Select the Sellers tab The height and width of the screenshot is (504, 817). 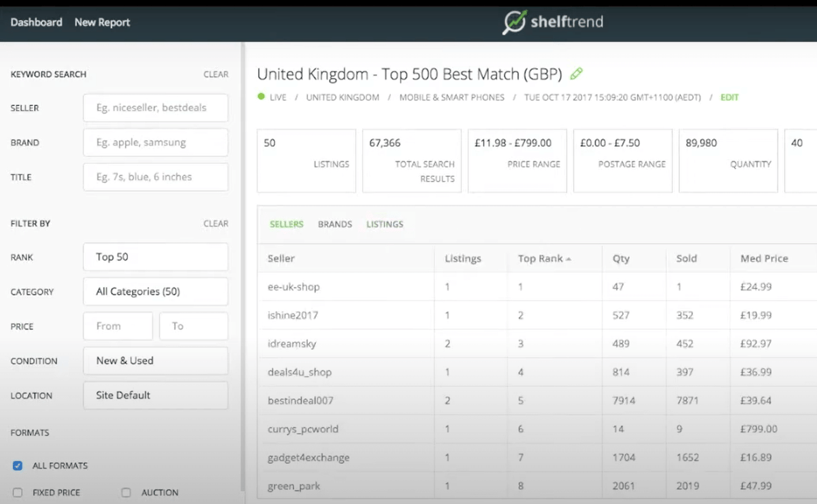287,224
